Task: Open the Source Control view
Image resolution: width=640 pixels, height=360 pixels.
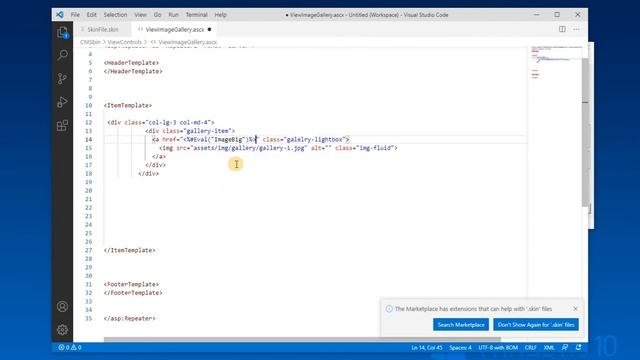Action: coord(62,78)
